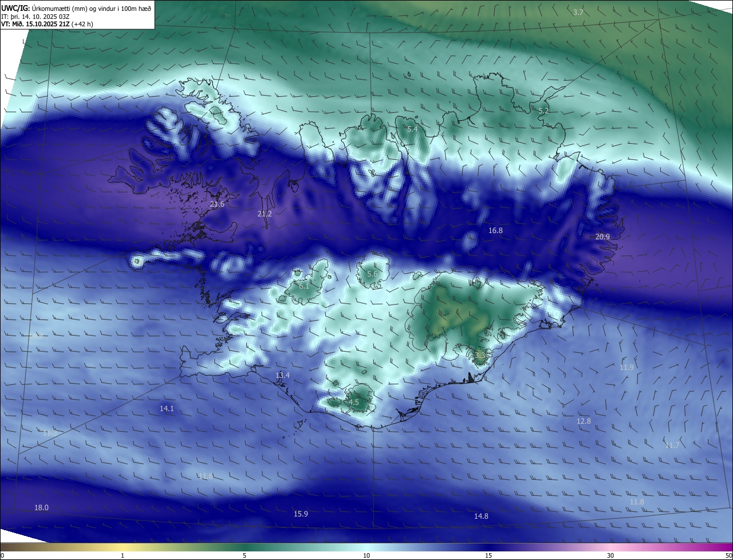
Task: Click the color scale tick labeled 30
Action: (610, 555)
